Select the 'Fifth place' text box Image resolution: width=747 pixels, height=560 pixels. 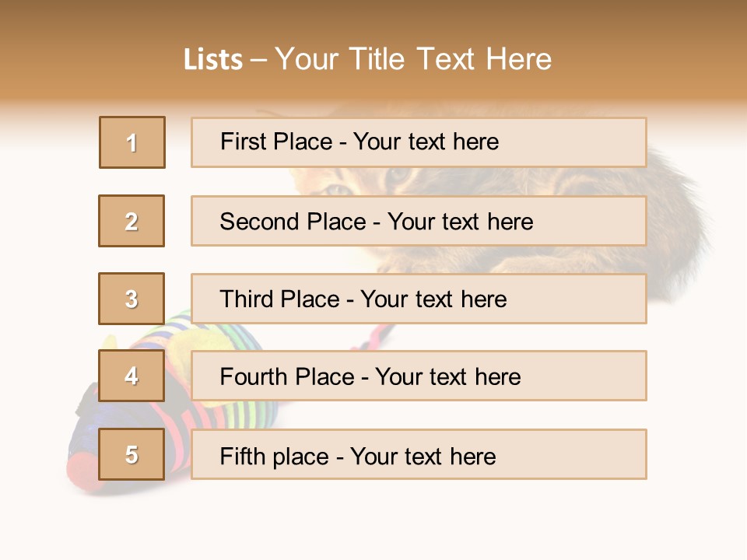[419, 455]
